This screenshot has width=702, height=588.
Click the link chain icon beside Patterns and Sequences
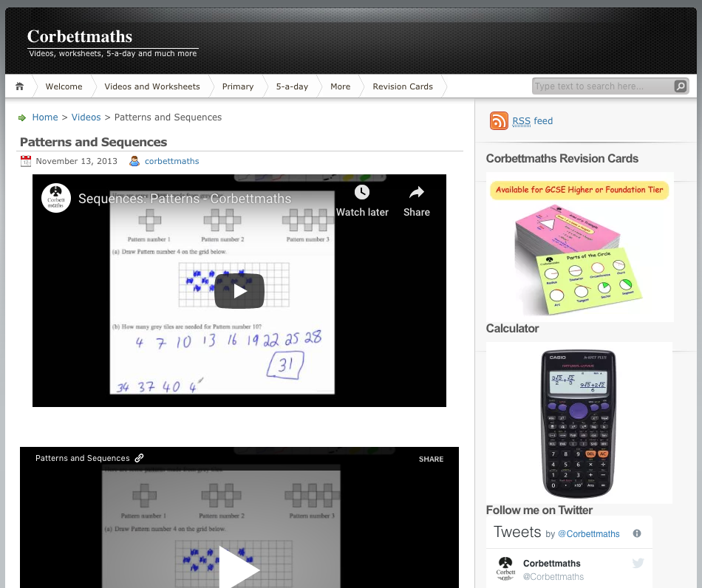click(x=139, y=458)
